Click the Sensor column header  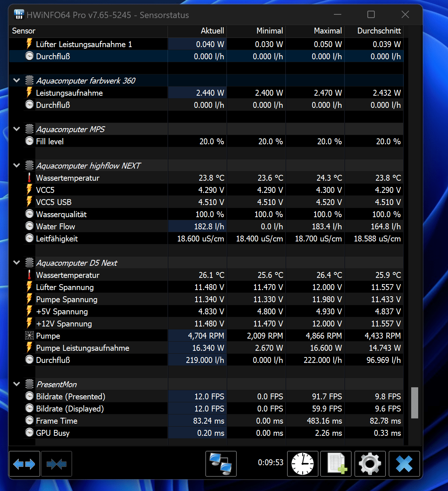[x=88, y=31]
